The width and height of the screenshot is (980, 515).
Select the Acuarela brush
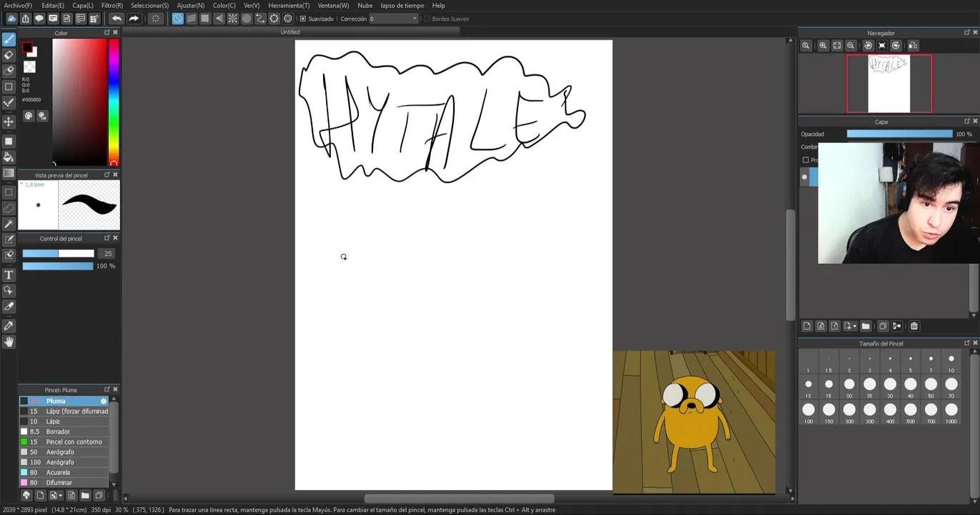[64, 472]
